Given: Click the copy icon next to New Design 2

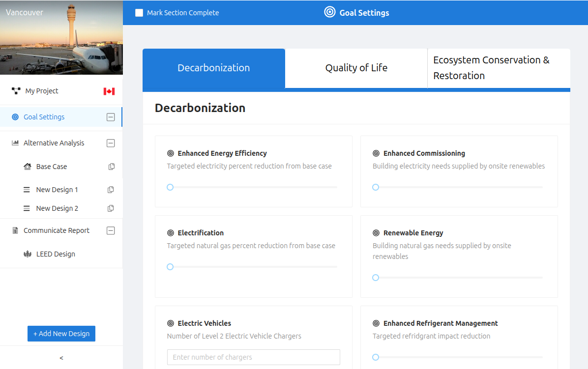Looking at the screenshot, I should 111,208.
